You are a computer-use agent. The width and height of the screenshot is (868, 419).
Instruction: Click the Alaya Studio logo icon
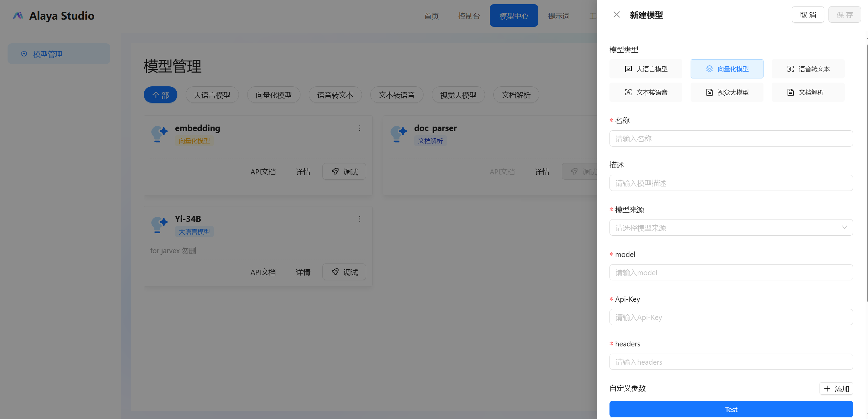click(18, 15)
